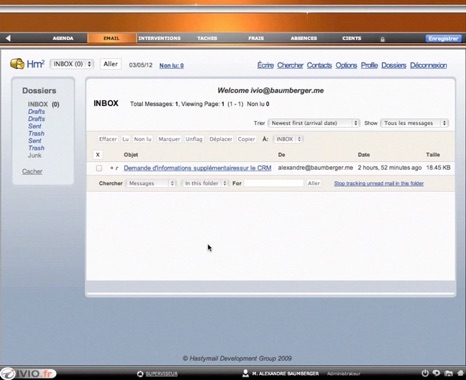
Task: Click the Non lu: 0 link in the header
Action: pyautogui.click(x=171, y=65)
